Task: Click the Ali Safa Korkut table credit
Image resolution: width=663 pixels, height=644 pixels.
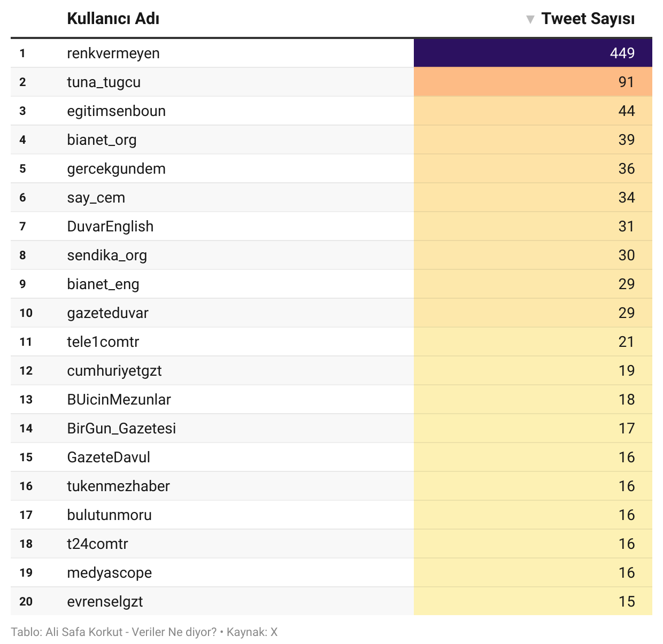Action: [x=113, y=632]
